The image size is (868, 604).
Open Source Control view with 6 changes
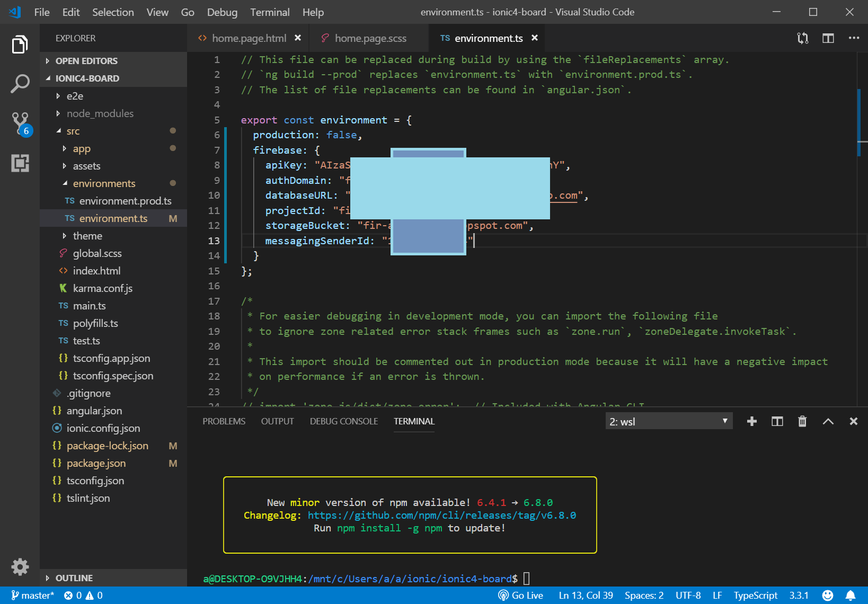click(x=20, y=123)
